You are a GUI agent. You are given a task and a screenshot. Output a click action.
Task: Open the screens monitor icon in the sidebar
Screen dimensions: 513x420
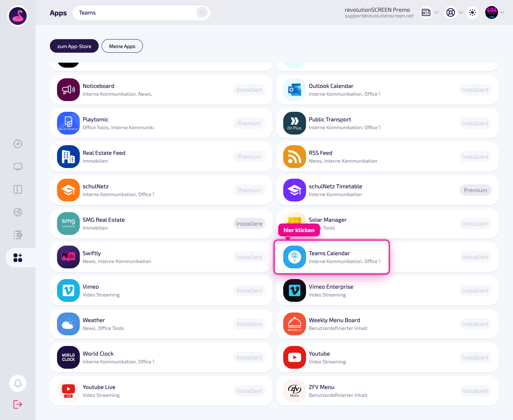[x=18, y=166]
